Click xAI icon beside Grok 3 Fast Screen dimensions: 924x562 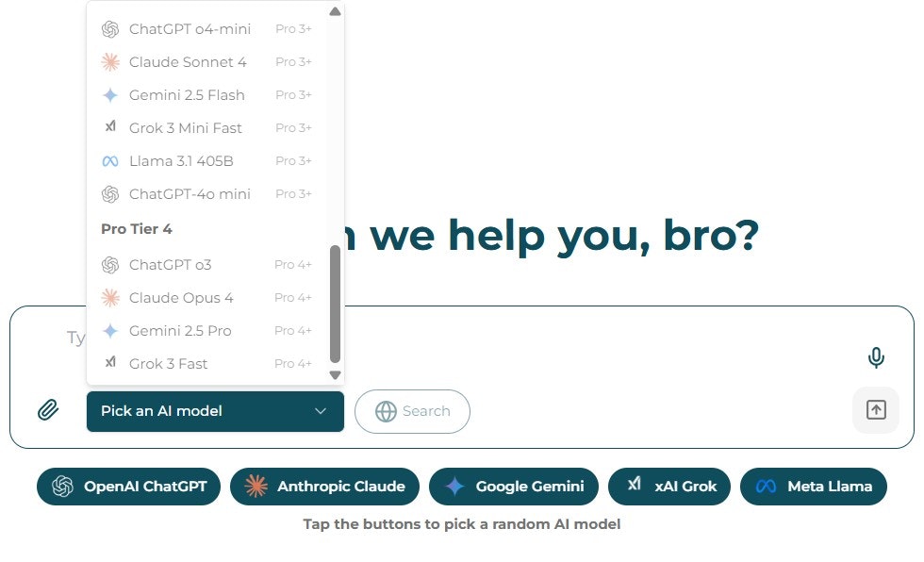110,362
